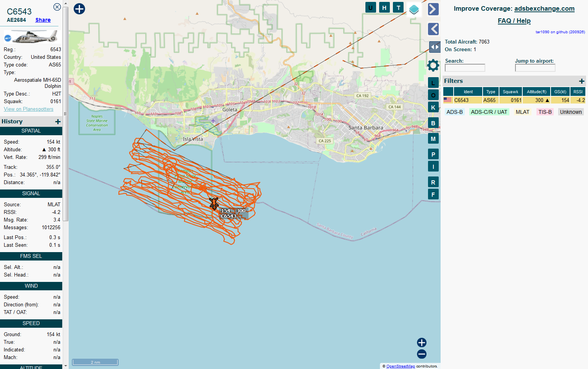Click the hex code AE2684
Image resolution: width=588 pixels, height=369 pixels.
coord(16,20)
